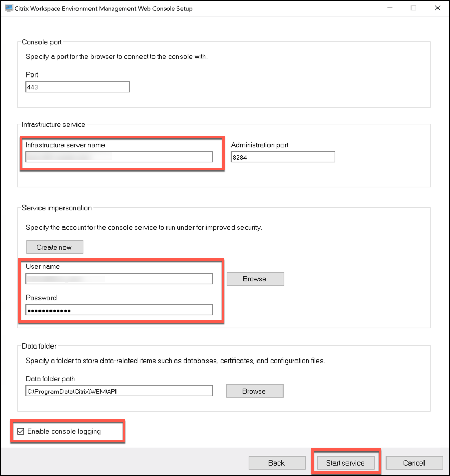Image resolution: width=450 pixels, height=476 pixels.
Task: Click the Infrastructure service group heading
Action: click(54, 124)
